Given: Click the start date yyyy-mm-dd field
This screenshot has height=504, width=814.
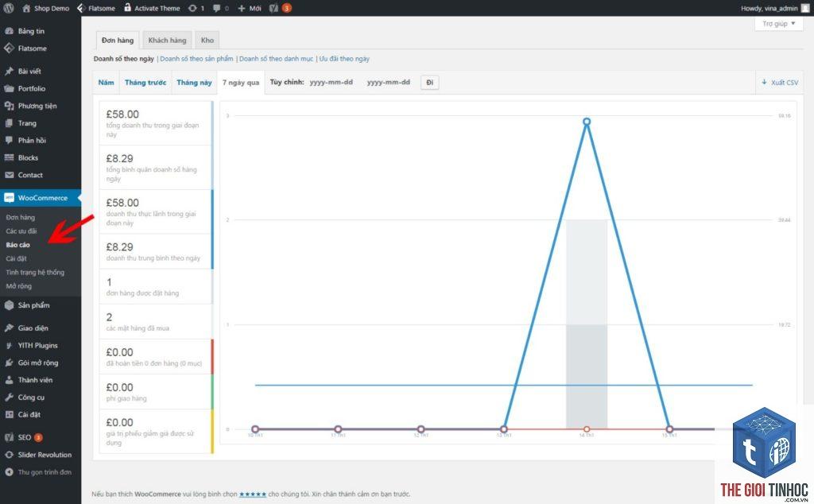Looking at the screenshot, I should pos(331,82).
